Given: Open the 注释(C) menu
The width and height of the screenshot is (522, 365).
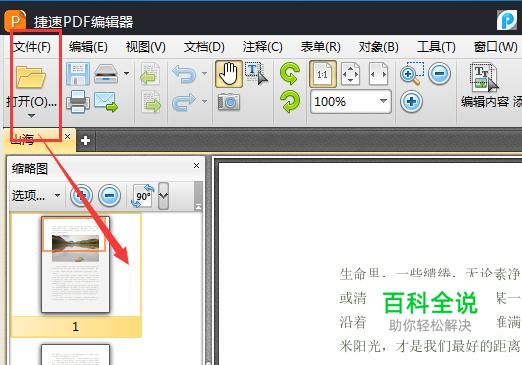Looking at the screenshot, I should point(262,47).
